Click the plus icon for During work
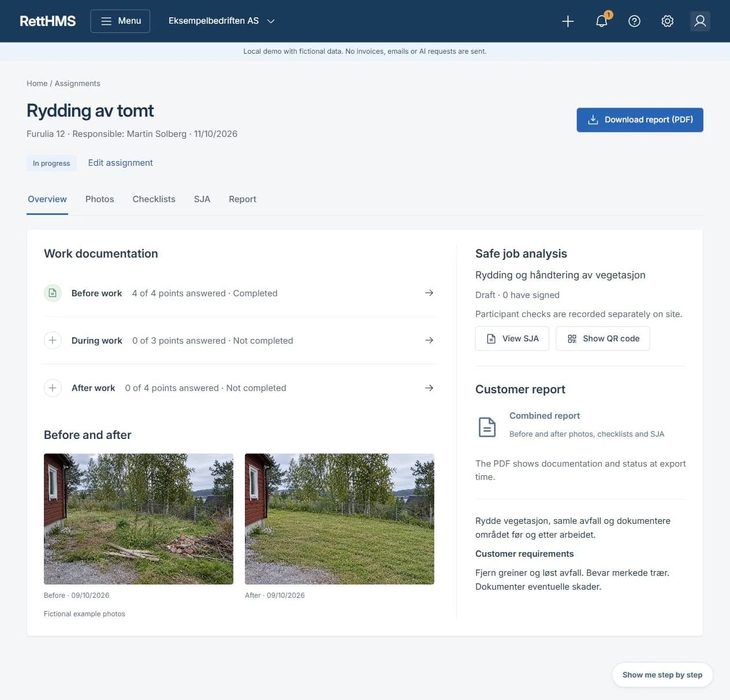The image size is (730, 700). [x=53, y=340]
